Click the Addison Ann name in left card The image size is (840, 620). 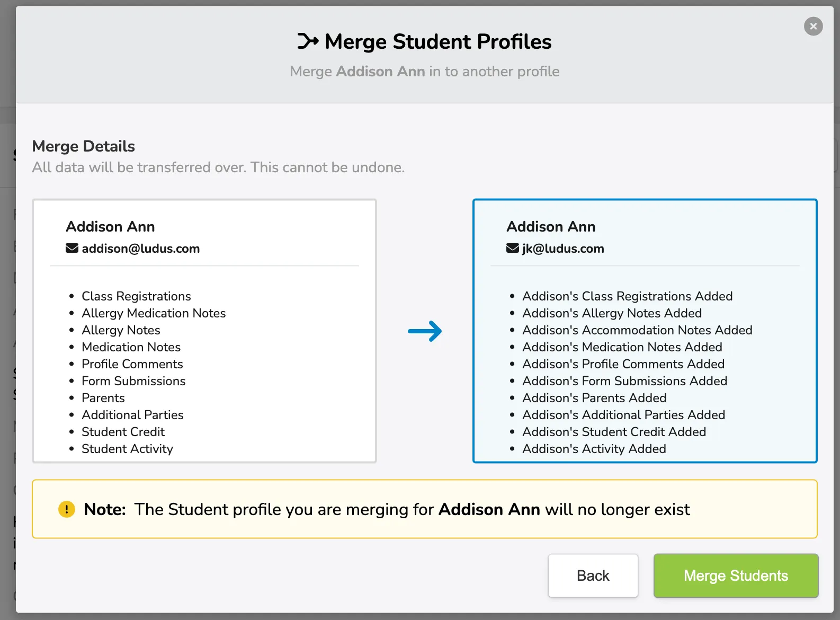[110, 227]
